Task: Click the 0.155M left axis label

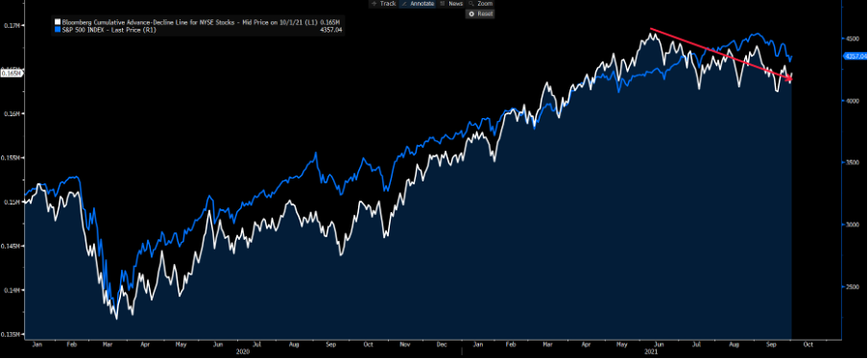Action: [x=12, y=157]
